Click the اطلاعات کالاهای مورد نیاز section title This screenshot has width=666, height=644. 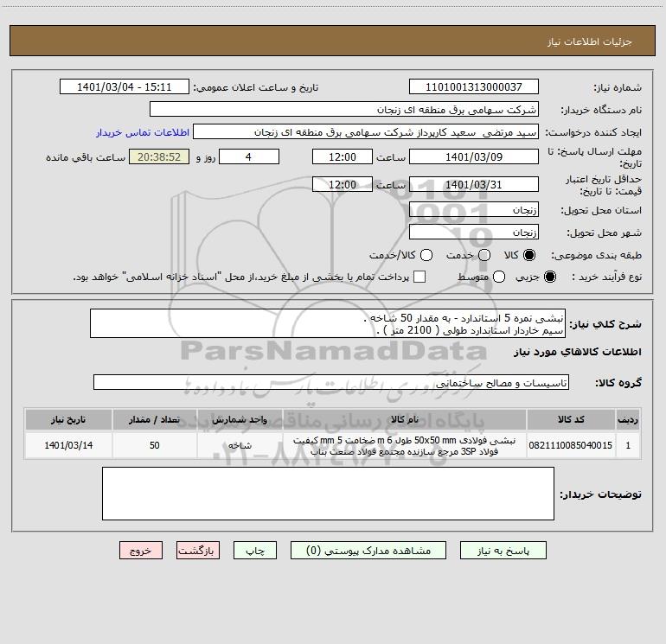click(x=577, y=352)
